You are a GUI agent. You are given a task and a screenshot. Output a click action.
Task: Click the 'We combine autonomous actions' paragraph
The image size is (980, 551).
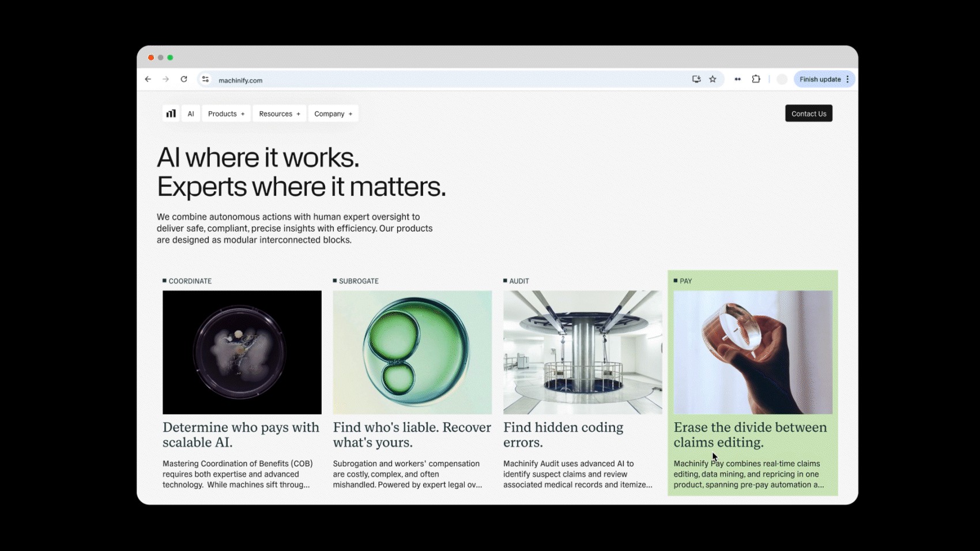[x=295, y=228]
